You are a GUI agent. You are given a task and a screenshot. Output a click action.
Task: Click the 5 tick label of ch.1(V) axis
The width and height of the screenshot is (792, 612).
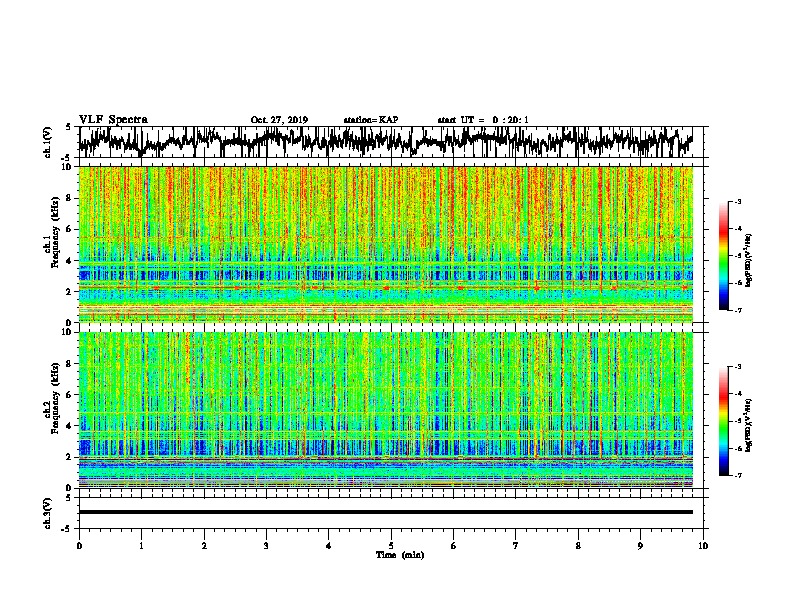click(69, 127)
